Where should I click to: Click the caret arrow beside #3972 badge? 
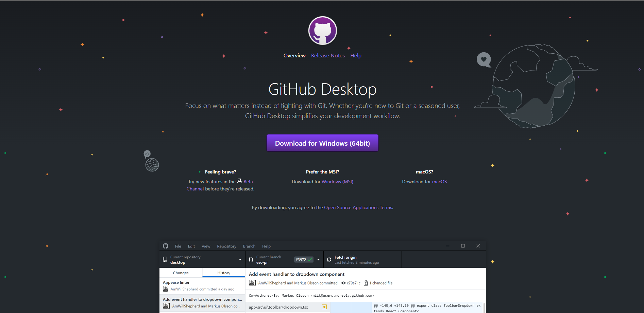pyautogui.click(x=319, y=260)
